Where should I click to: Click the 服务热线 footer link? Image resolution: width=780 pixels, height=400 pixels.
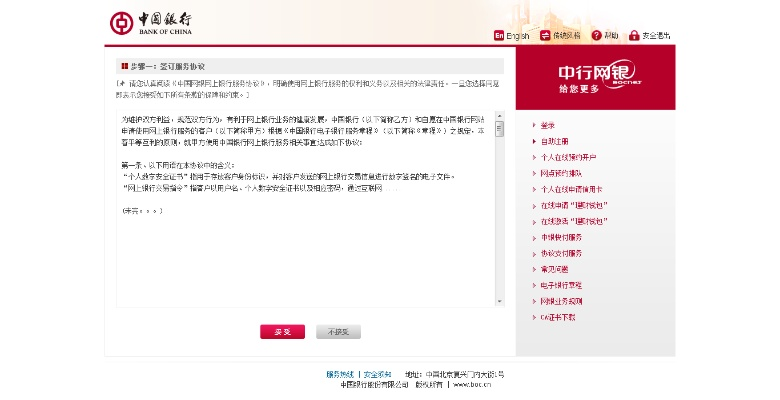tap(341, 374)
